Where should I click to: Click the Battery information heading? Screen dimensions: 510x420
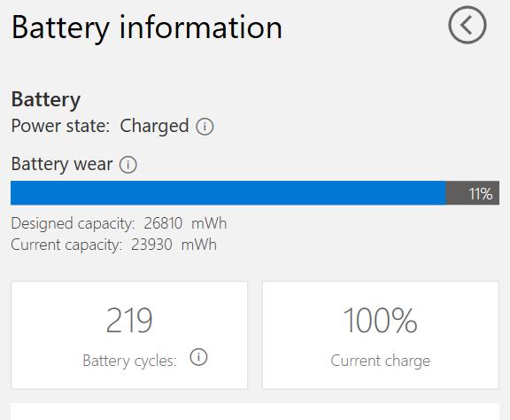(147, 28)
